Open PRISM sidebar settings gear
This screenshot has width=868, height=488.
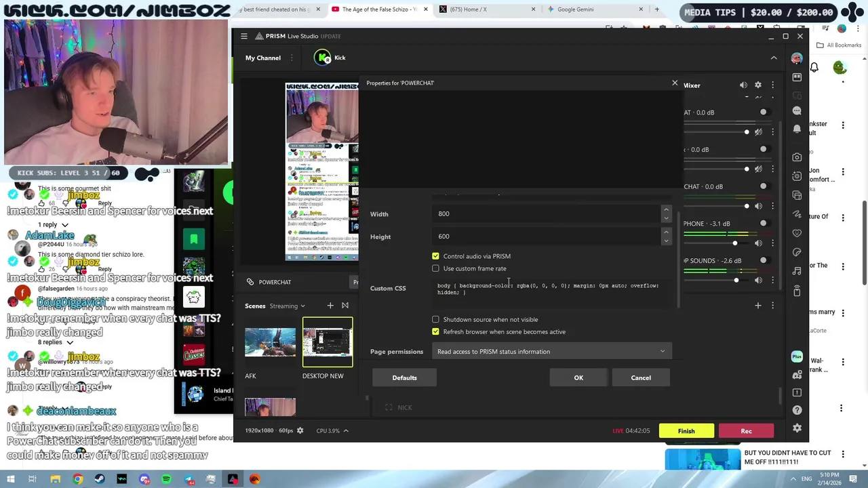[x=797, y=428]
